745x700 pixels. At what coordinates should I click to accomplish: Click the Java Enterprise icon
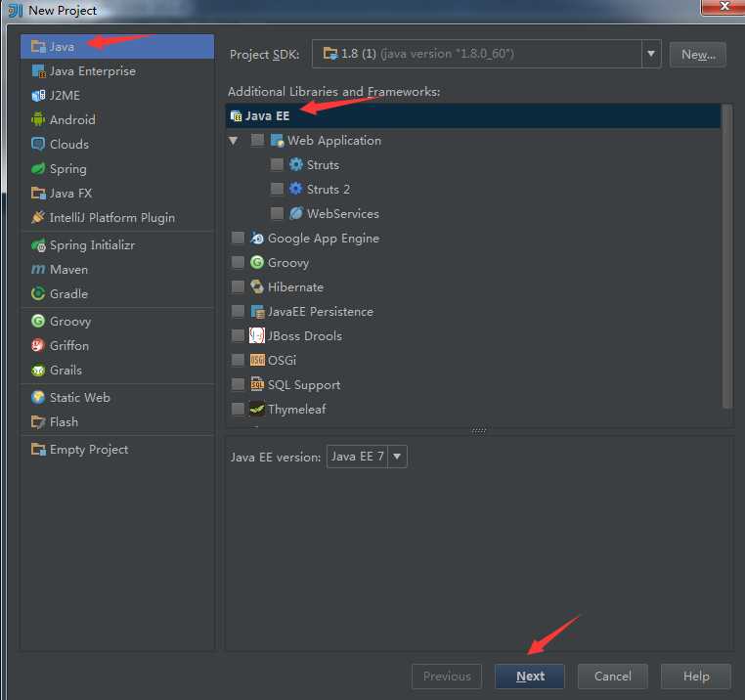[38, 71]
